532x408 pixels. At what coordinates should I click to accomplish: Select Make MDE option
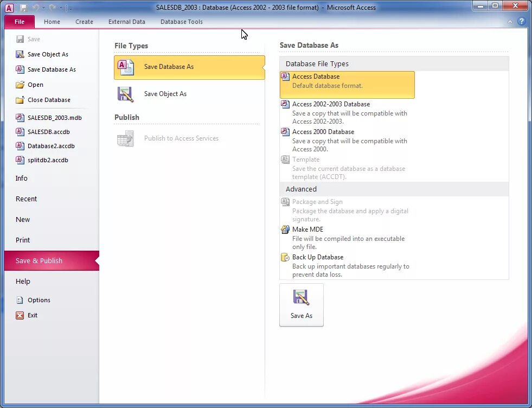[x=347, y=238]
